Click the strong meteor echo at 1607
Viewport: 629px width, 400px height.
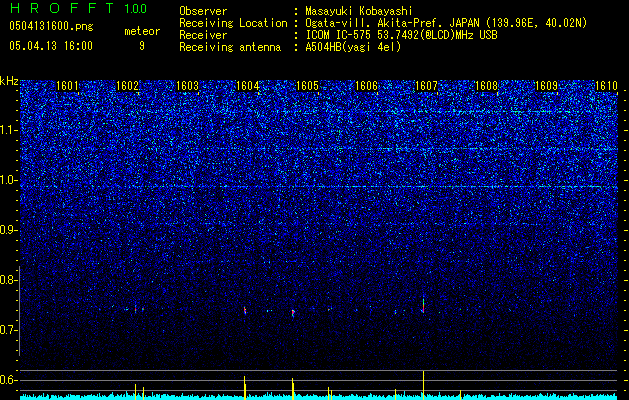click(x=423, y=305)
